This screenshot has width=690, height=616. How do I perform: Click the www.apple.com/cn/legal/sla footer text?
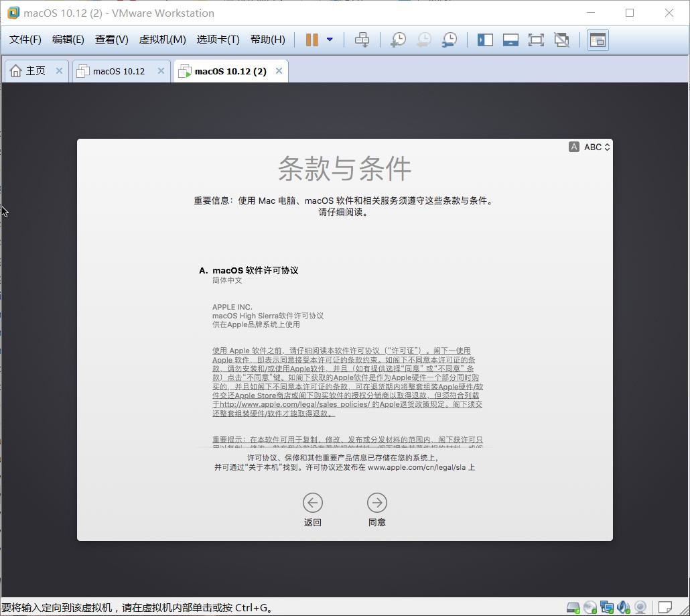tap(416, 468)
